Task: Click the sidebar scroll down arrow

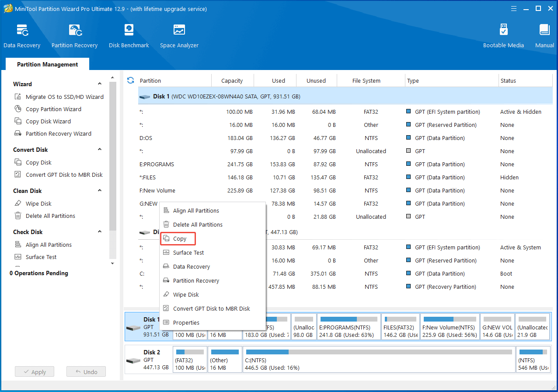Action: [113, 263]
